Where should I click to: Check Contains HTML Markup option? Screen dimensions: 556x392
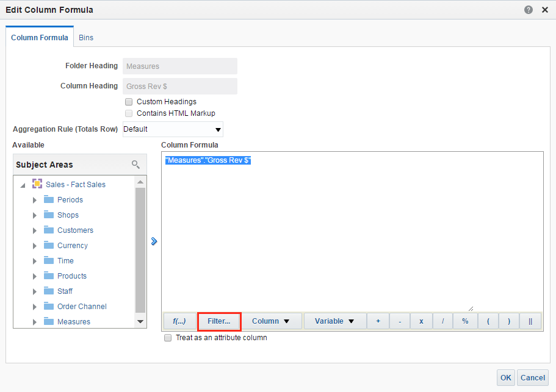coord(129,113)
